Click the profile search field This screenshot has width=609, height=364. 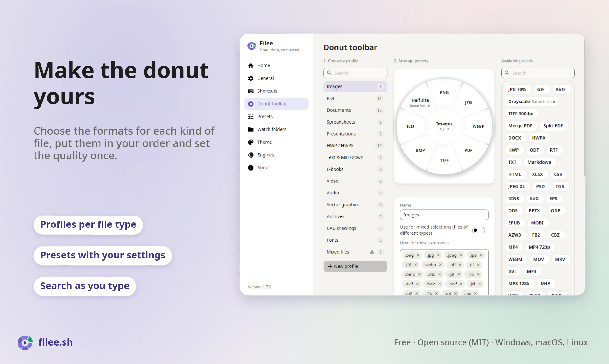[x=355, y=73]
